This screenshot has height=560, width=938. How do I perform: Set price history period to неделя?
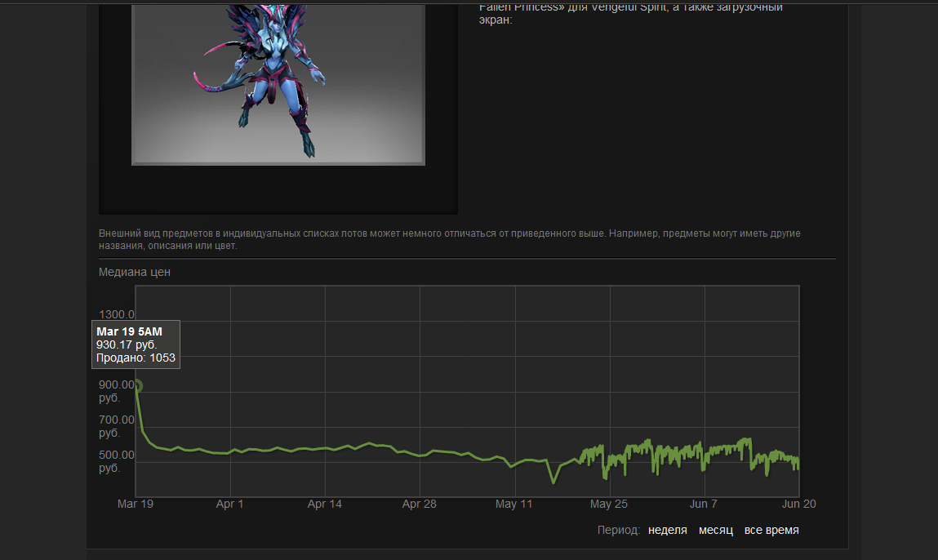pyautogui.click(x=667, y=530)
